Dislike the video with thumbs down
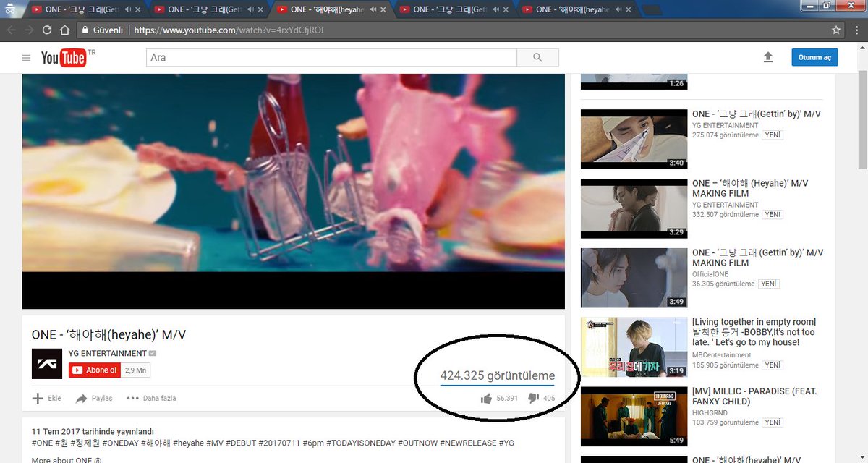Screen dimensions: 868x463 (533, 398)
